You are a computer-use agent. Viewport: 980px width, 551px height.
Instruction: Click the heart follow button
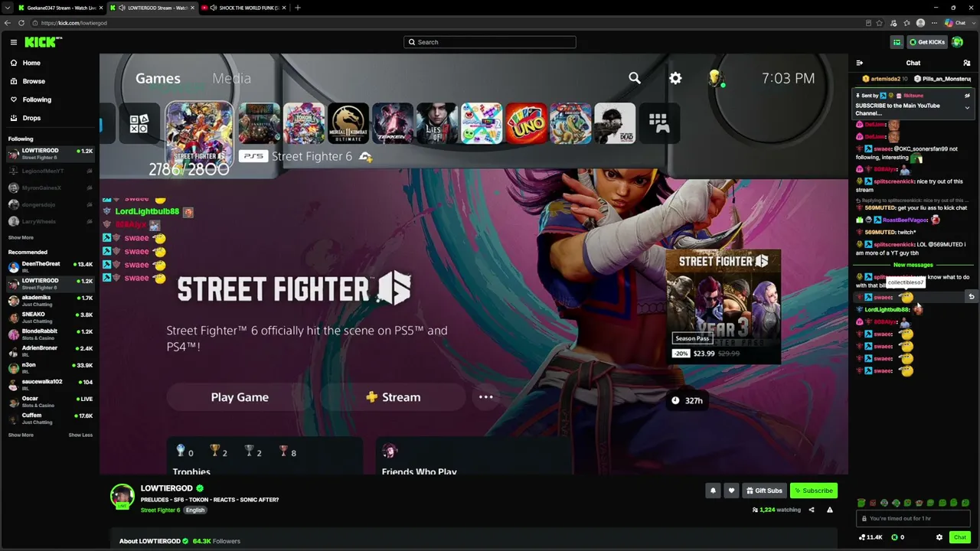[731, 491]
